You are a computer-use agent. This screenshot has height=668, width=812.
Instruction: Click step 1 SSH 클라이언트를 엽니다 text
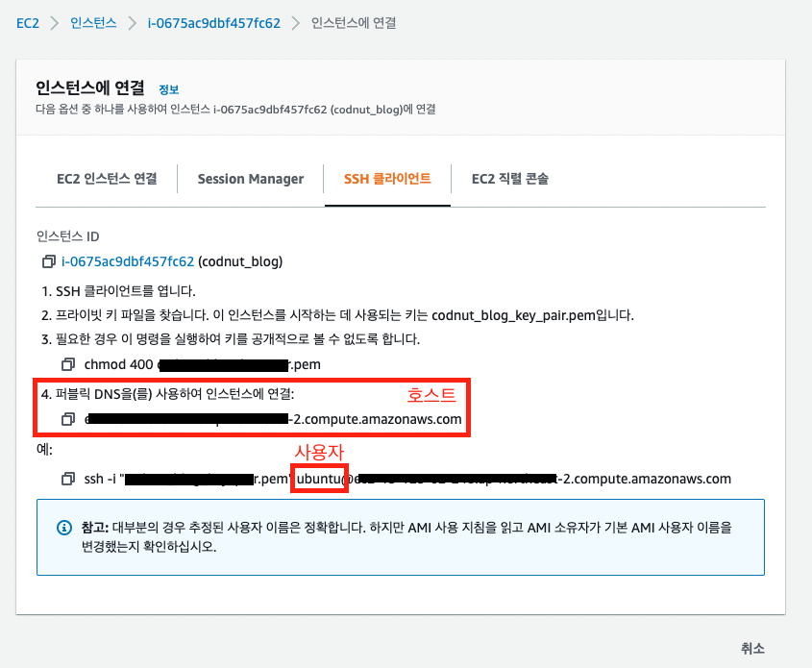click(118, 291)
